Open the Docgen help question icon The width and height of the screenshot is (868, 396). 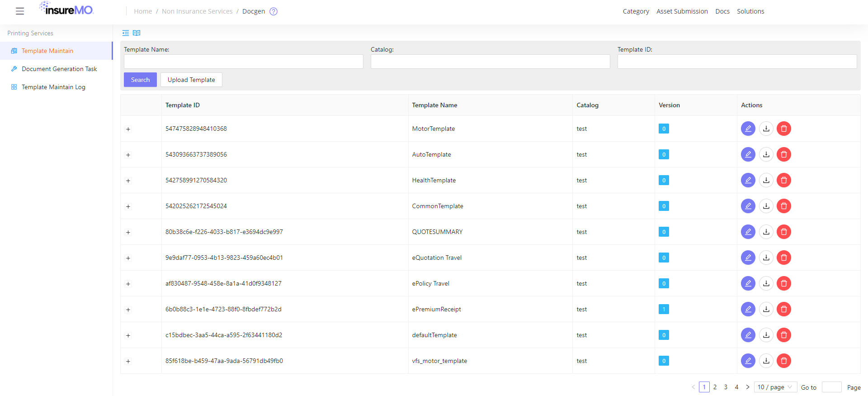pos(274,11)
